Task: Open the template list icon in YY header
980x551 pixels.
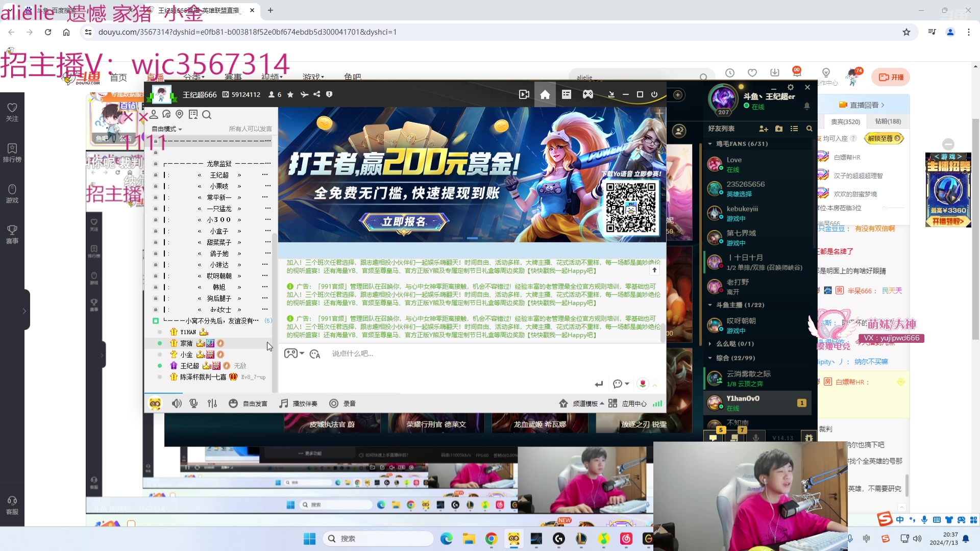Action: coord(567,94)
